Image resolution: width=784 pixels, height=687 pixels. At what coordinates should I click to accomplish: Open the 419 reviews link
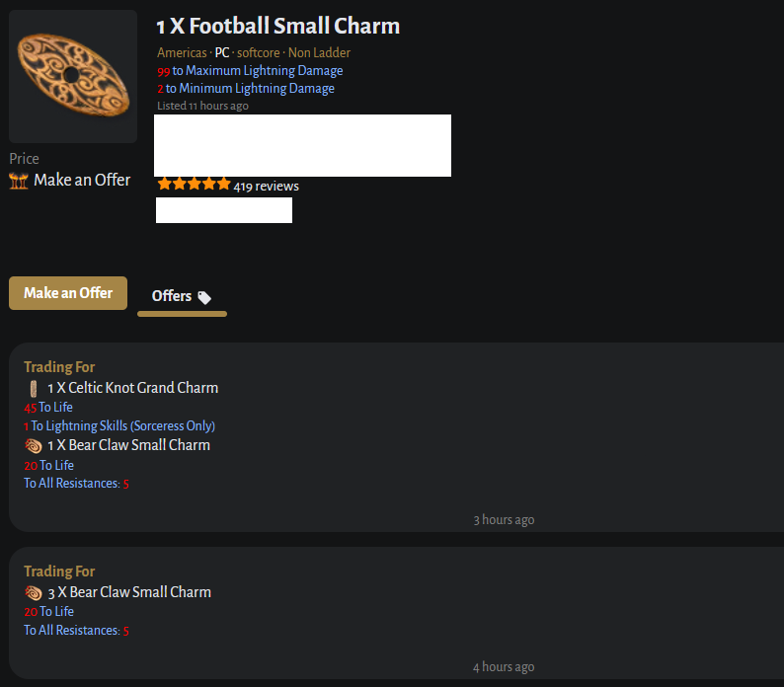[267, 186]
